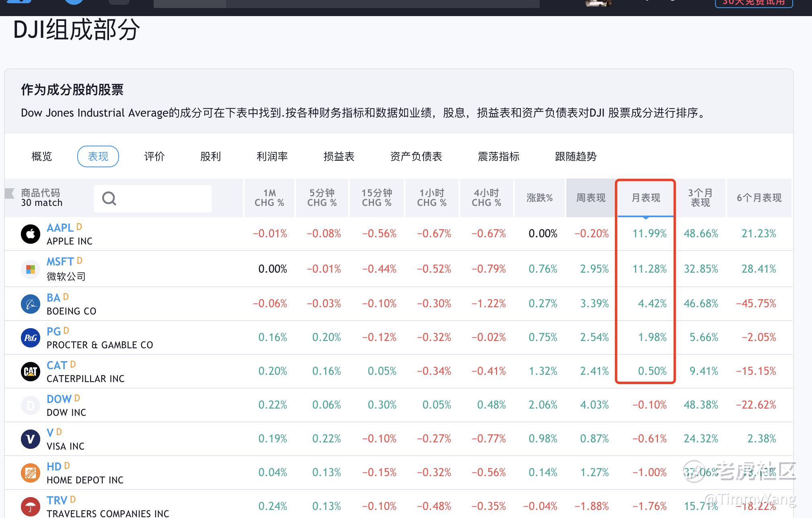The width and height of the screenshot is (812, 518).
Task: Switch to the 损益表 tab
Action: pos(339,156)
